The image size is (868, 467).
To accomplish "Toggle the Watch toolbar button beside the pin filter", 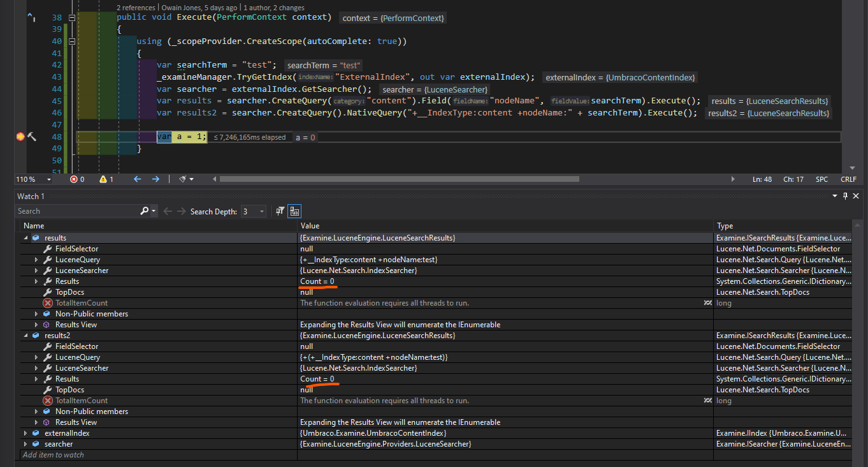I will pos(294,211).
